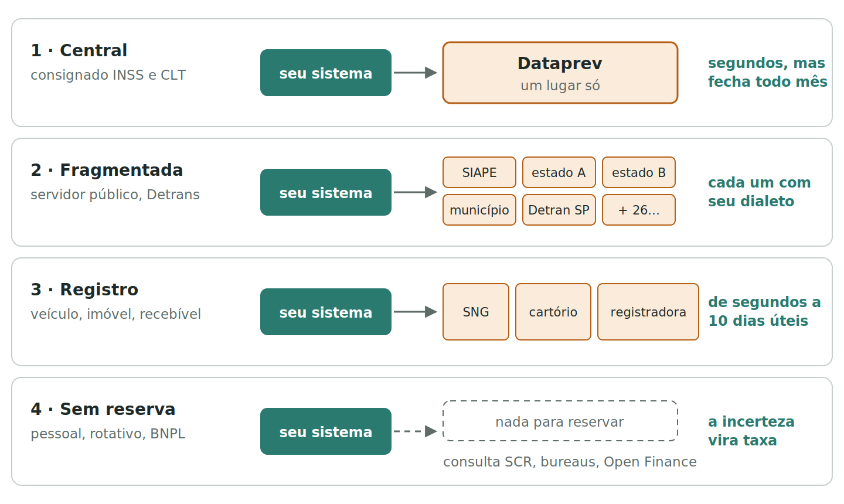Click the SNG box

[476, 312]
